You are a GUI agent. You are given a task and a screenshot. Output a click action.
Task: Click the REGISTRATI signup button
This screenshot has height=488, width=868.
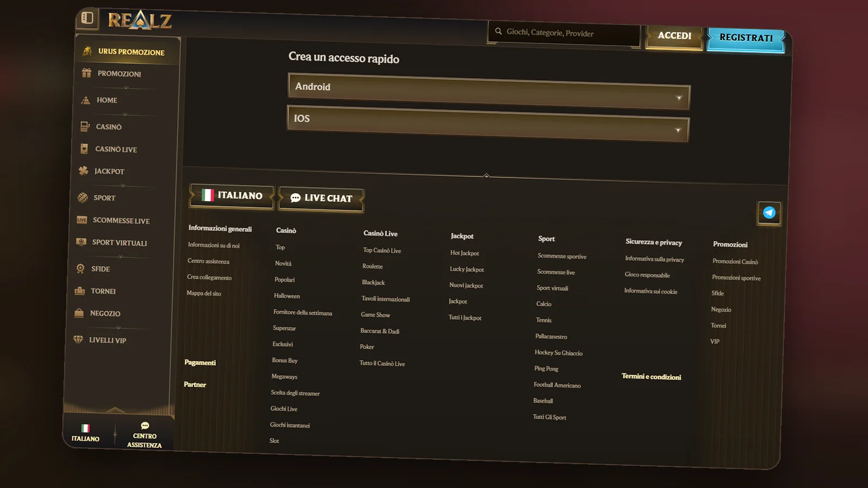(746, 38)
